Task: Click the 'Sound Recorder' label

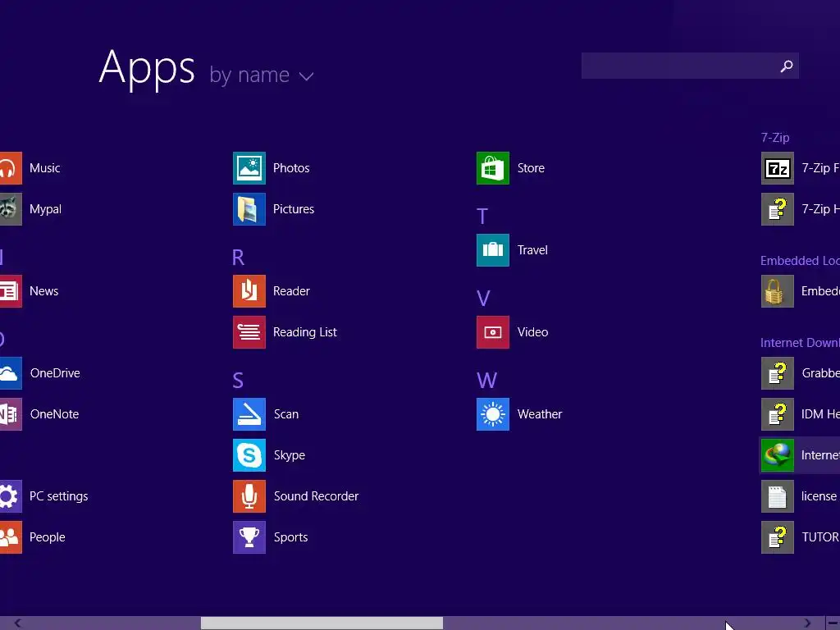Action: [x=316, y=496]
